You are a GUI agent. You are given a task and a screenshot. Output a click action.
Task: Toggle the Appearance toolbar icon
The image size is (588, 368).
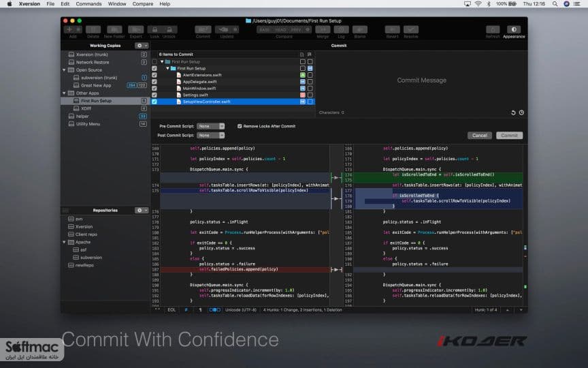(x=514, y=30)
